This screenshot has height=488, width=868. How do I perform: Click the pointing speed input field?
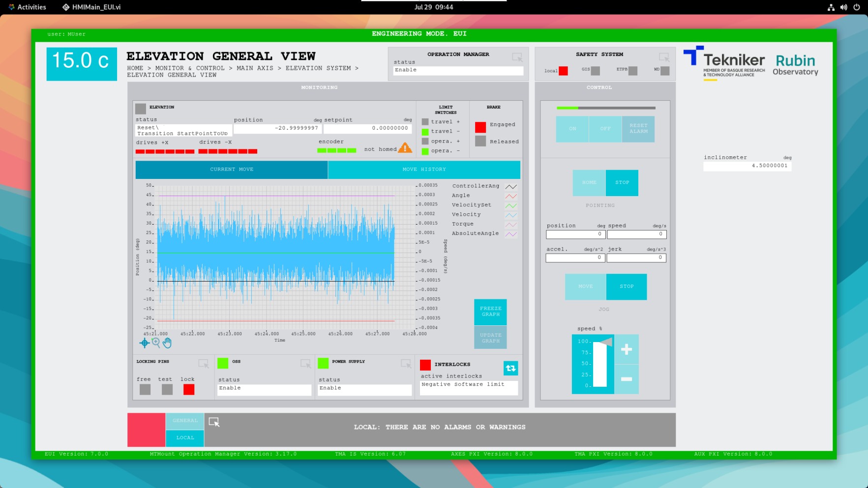[x=636, y=234]
